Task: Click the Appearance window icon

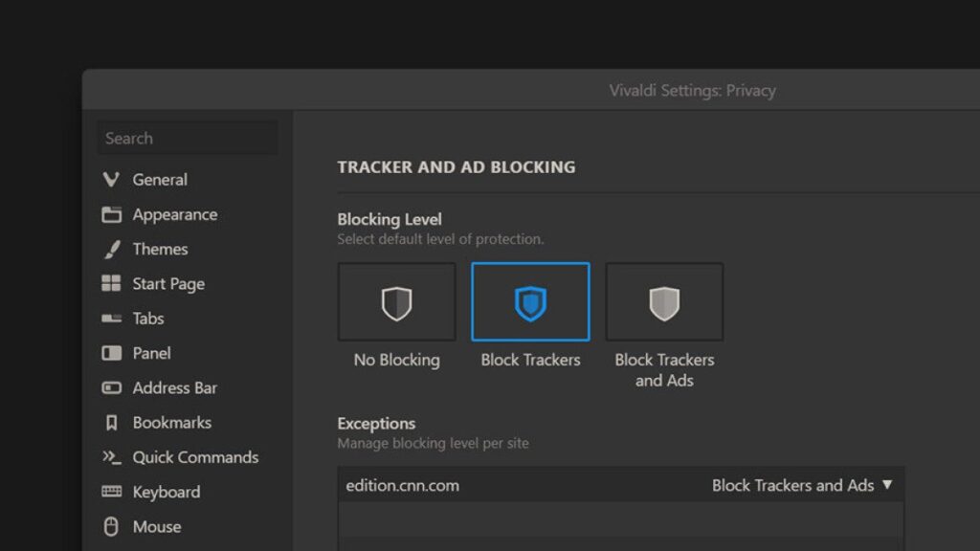Action: pyautogui.click(x=111, y=214)
